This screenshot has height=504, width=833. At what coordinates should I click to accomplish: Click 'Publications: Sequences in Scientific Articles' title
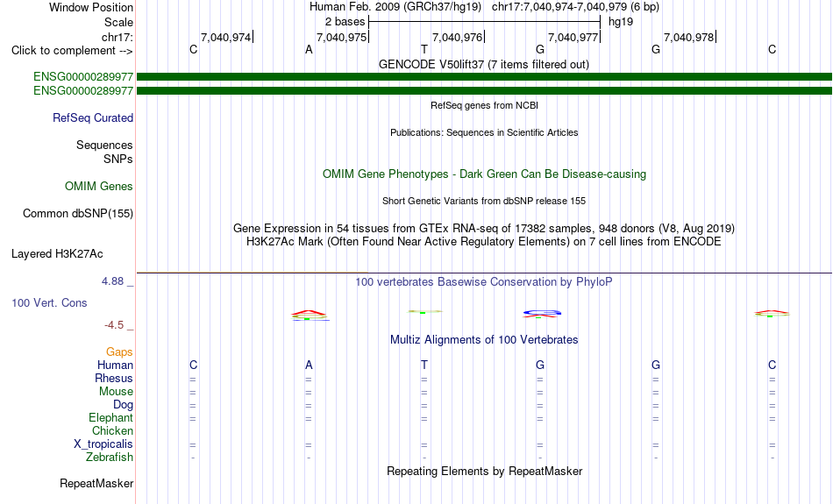tap(484, 132)
